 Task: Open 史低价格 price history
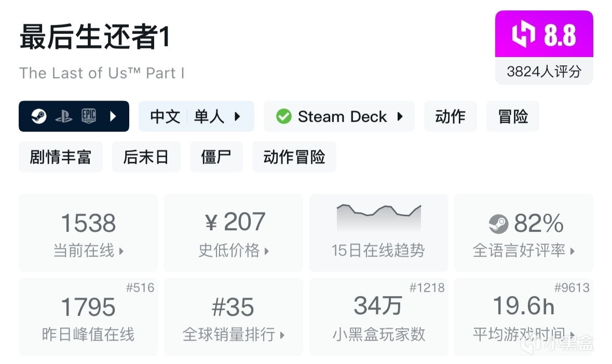click(x=234, y=251)
